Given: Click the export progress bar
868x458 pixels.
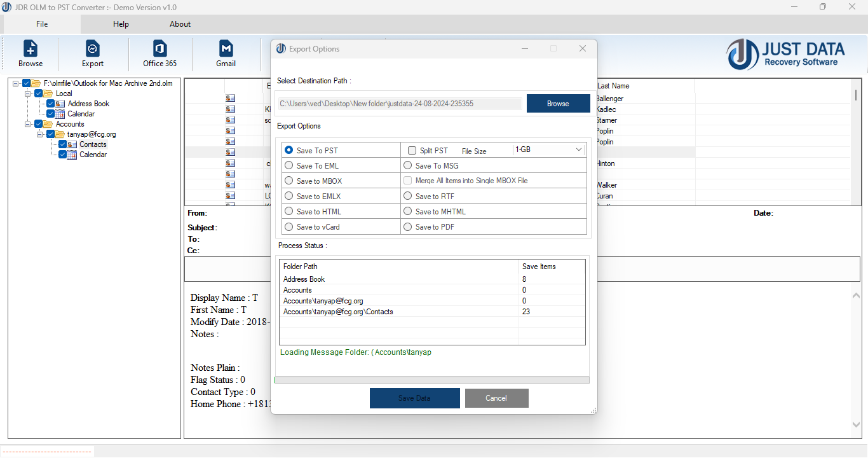Looking at the screenshot, I should [x=431, y=380].
